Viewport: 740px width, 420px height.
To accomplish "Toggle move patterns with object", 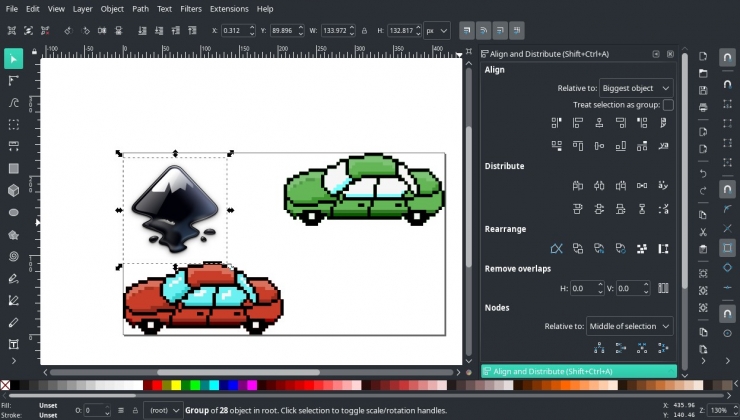I will (517, 31).
